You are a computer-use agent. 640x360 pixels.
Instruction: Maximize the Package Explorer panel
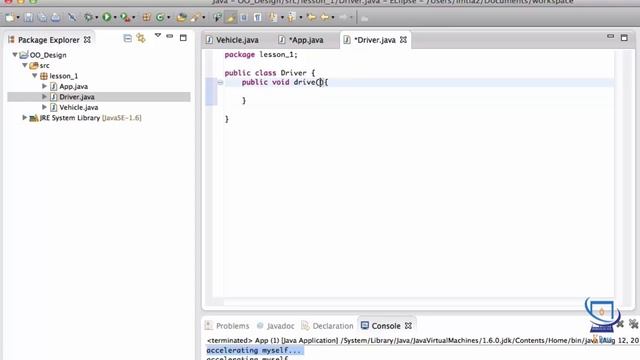(x=183, y=38)
